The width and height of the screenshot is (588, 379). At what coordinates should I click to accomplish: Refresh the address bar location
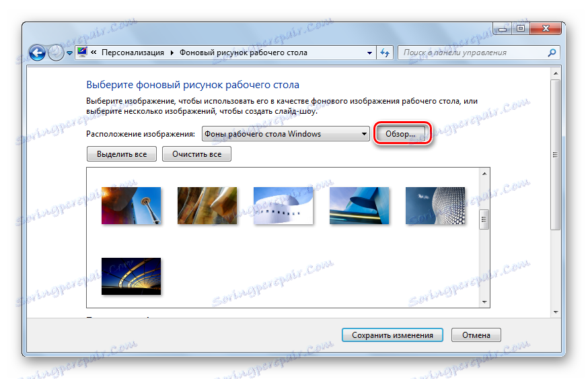coord(385,53)
